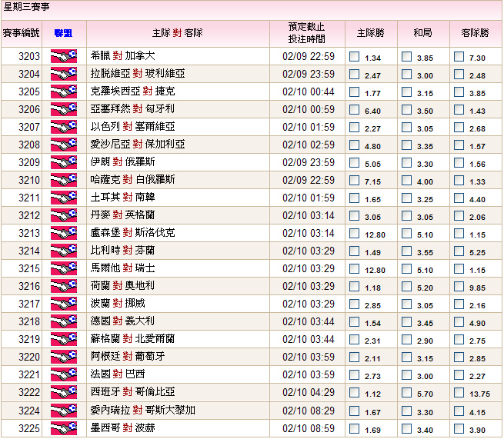The height and width of the screenshot is (439, 504).
Task: Tick home win 1.34 for 希臘 對 加拿大
Action: (x=354, y=57)
